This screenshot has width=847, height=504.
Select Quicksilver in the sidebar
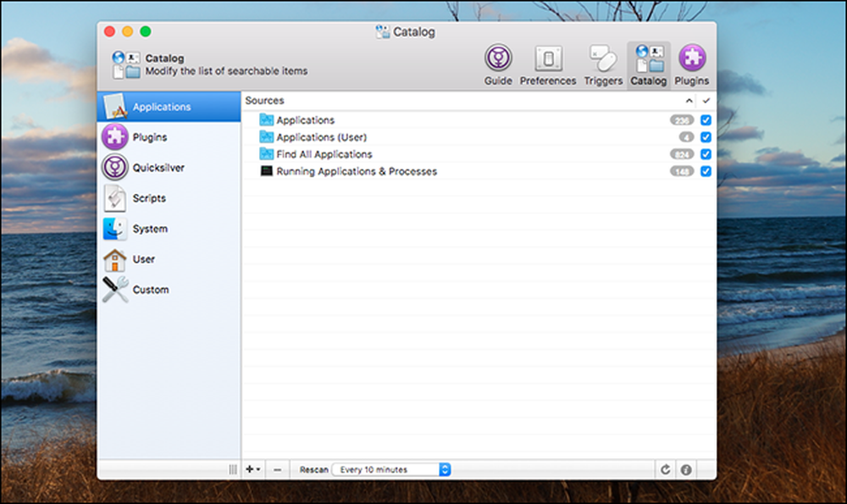[169, 168]
